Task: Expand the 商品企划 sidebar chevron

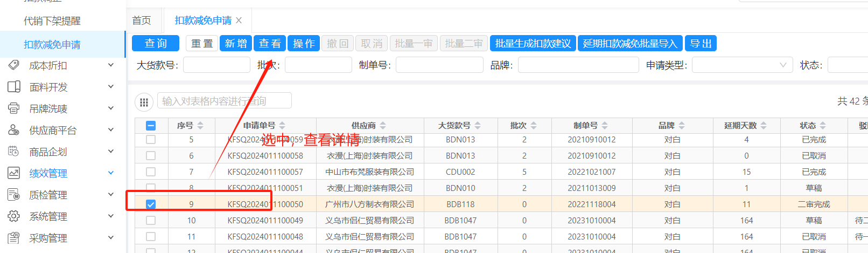Action: tap(111, 152)
